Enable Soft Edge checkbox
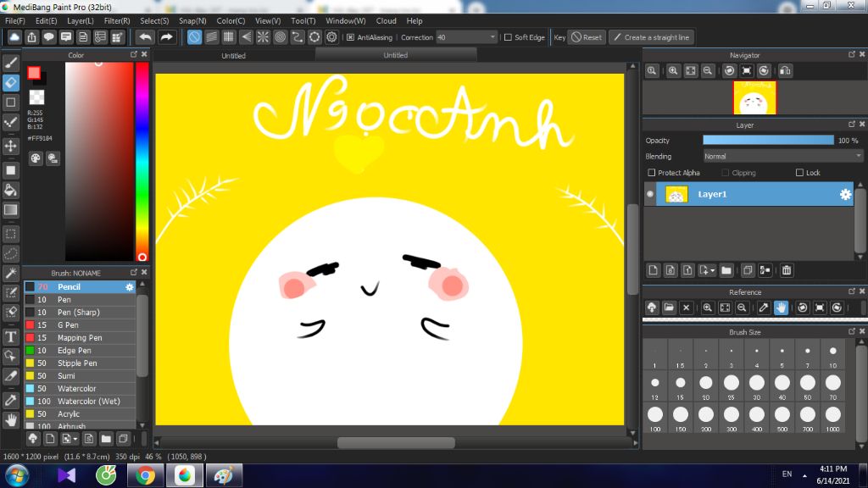Screen dimensions: 868x488 pyautogui.click(x=508, y=37)
